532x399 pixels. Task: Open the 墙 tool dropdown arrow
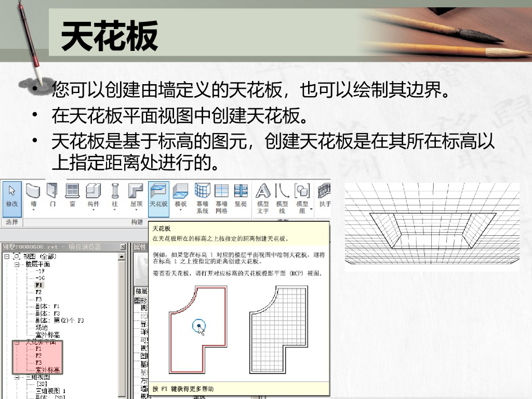pos(33,210)
